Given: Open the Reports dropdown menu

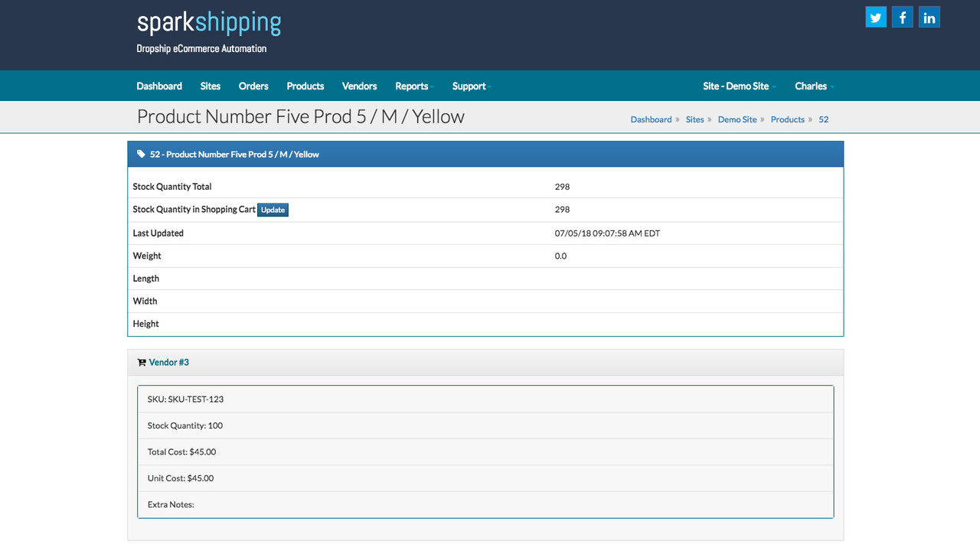Looking at the screenshot, I should 413,86.
